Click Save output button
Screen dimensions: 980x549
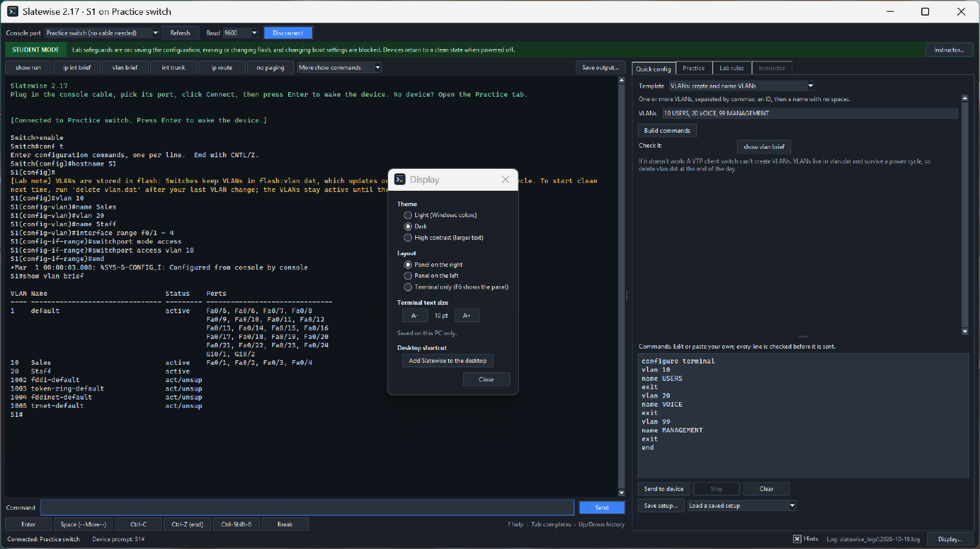coord(600,68)
